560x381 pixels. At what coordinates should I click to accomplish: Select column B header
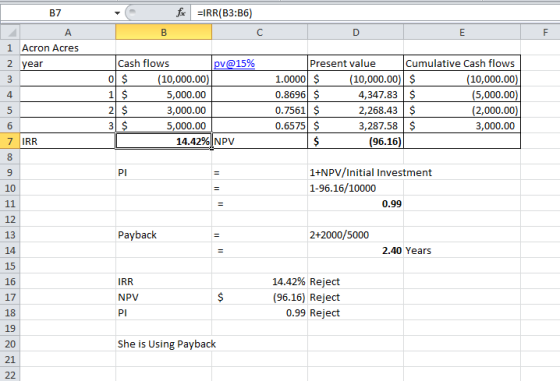tap(164, 32)
